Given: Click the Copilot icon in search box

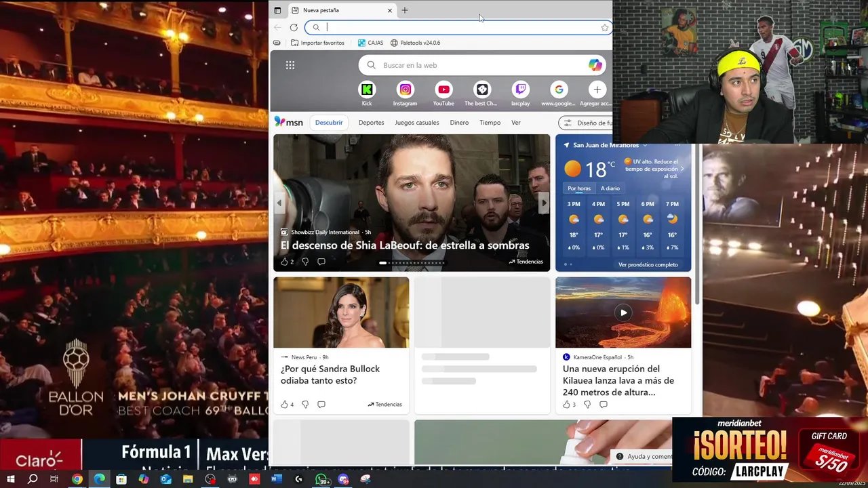Looking at the screenshot, I should pos(595,65).
